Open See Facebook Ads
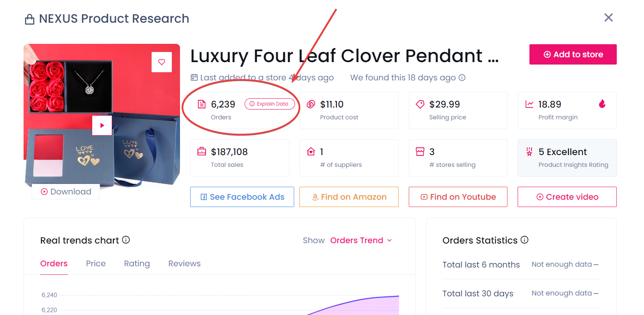This screenshot has width=644, height=315. [x=242, y=197]
